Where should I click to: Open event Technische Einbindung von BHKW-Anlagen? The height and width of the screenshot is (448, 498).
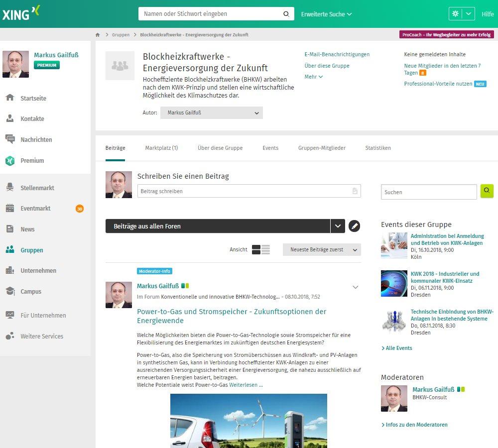(x=452, y=315)
